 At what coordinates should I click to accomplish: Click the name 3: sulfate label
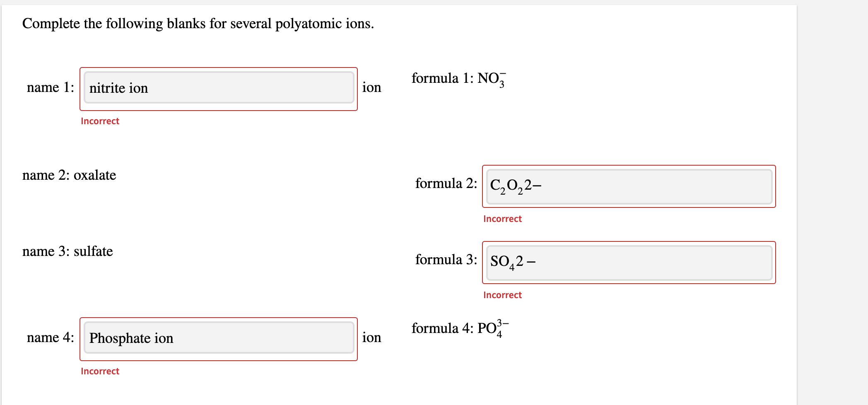tap(67, 251)
